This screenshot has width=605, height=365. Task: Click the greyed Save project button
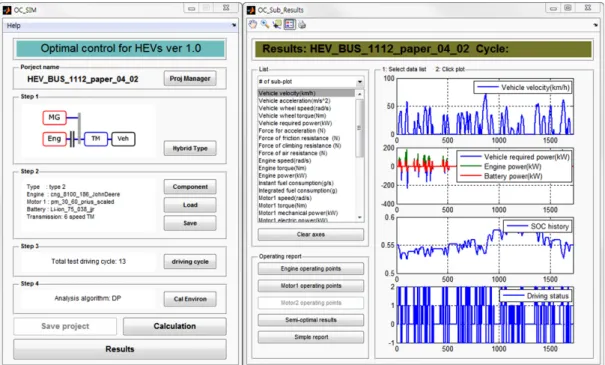pos(65,326)
